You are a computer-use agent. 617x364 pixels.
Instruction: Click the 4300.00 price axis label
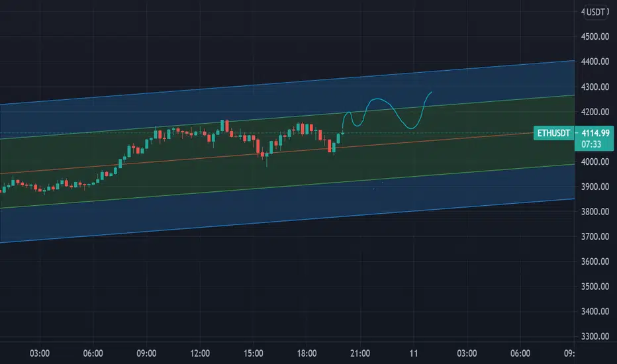pos(595,87)
